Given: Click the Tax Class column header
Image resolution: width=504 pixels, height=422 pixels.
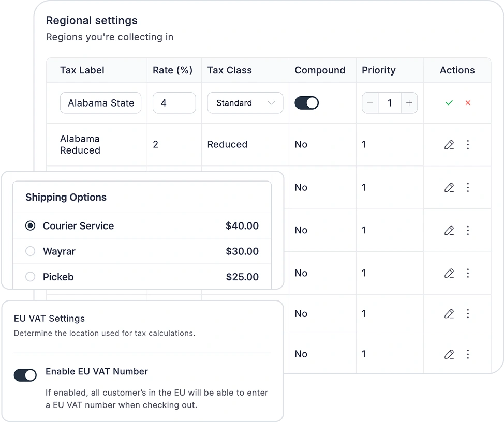Looking at the screenshot, I should [229, 70].
